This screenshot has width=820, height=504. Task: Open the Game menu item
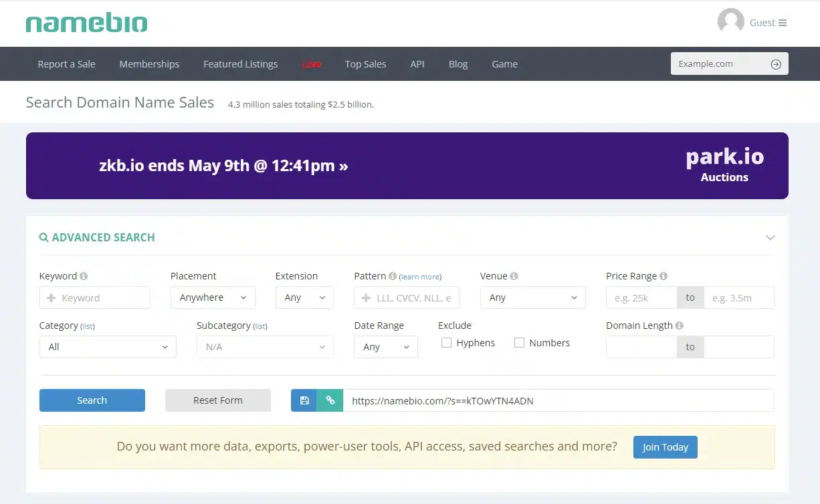tap(505, 64)
